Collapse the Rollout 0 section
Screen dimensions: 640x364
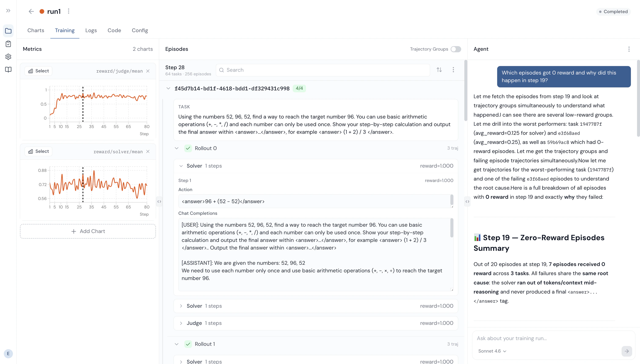pos(177,148)
